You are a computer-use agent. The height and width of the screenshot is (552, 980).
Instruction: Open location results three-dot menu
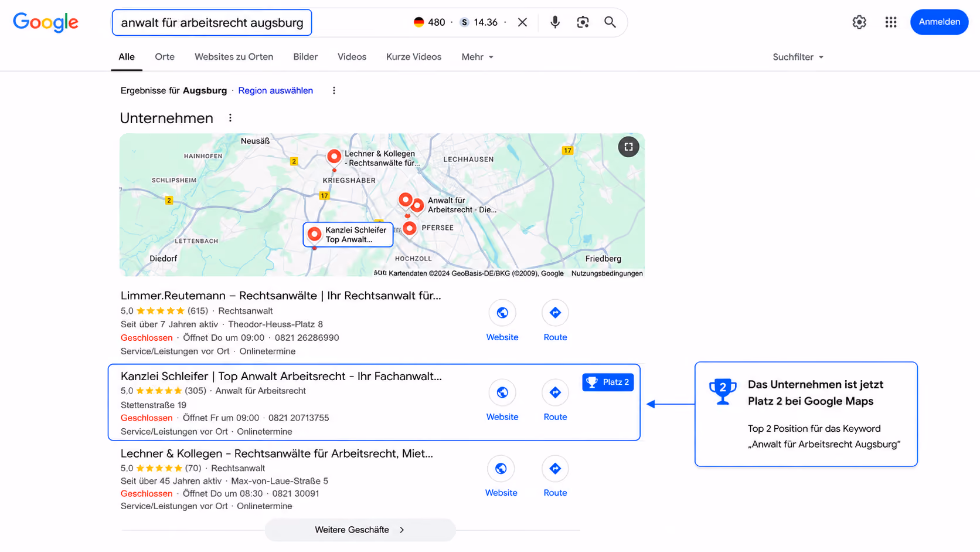coord(334,90)
